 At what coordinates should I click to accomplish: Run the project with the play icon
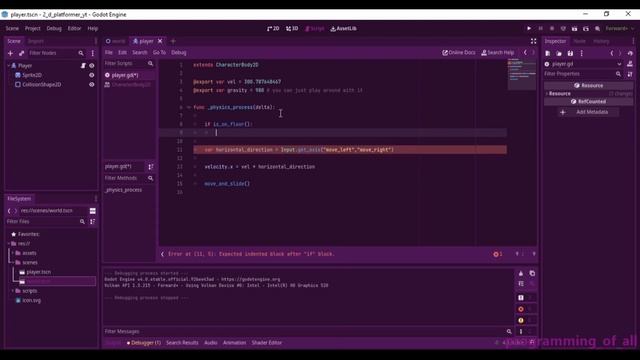pos(529,29)
